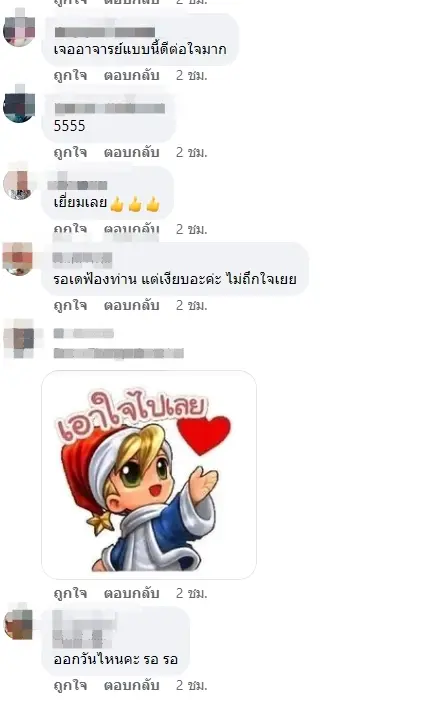Screen dimensions: 424x701
Task: Reply to the เจออาจารย์แบบนี้ดีต่อใจมาก comment
Action: pyautogui.click(x=131, y=76)
